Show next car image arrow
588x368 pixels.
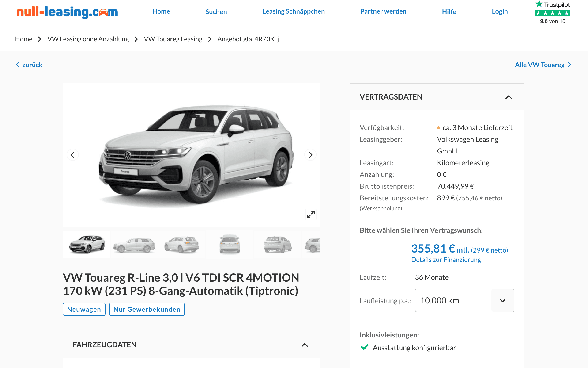(x=310, y=155)
